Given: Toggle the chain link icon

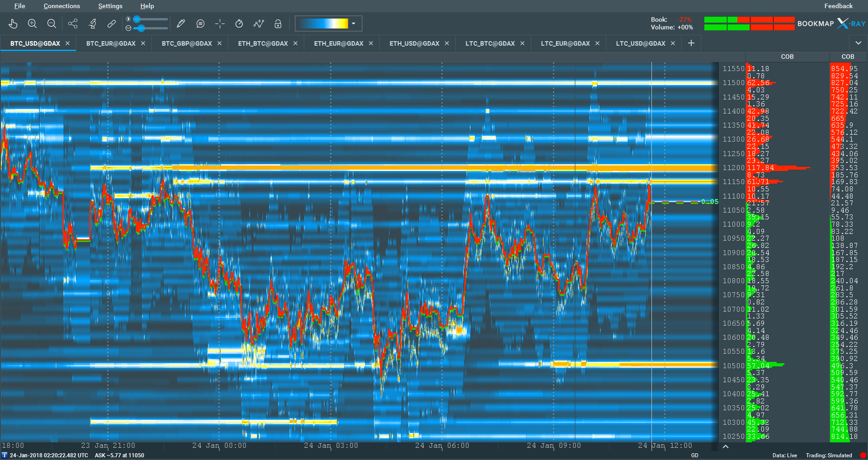Looking at the screenshot, I should click(112, 24).
